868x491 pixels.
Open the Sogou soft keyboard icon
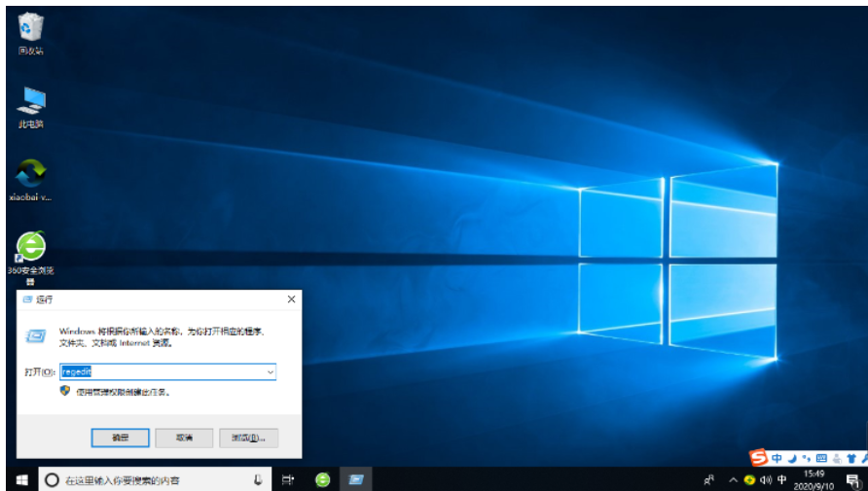pyautogui.click(x=822, y=457)
